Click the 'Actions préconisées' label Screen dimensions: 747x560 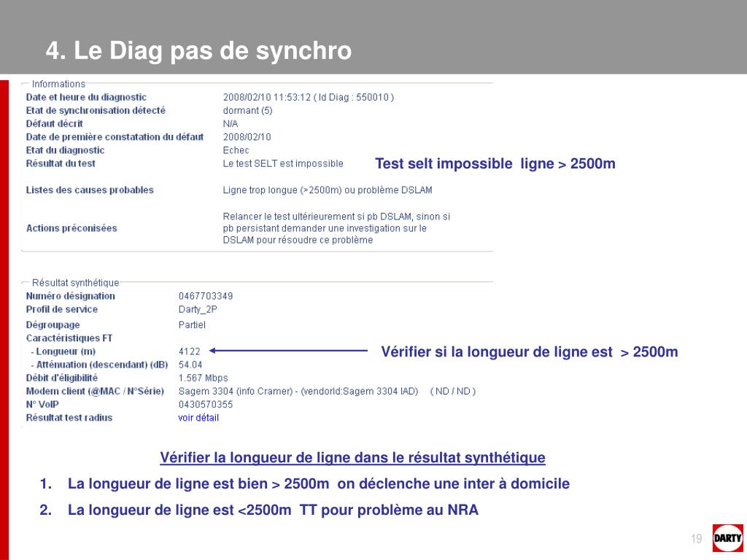pyautogui.click(x=71, y=228)
